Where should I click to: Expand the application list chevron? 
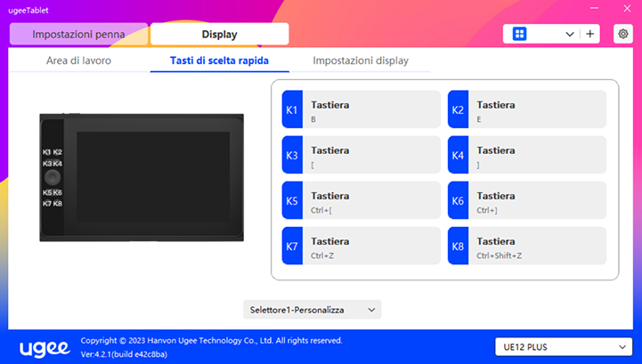(570, 34)
